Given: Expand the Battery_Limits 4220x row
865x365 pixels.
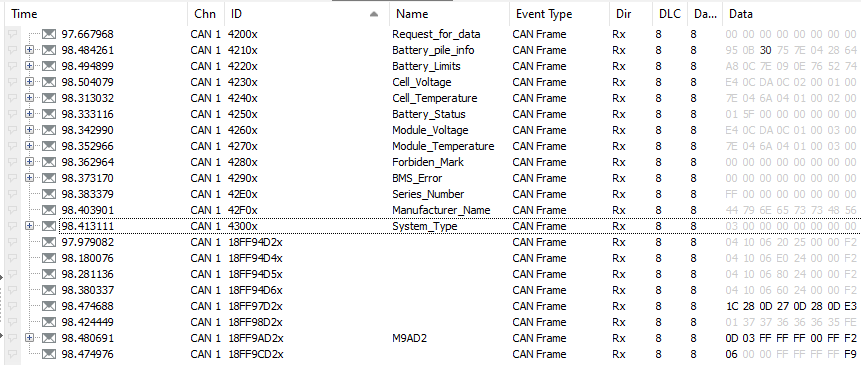Looking at the screenshot, I should (x=30, y=66).
